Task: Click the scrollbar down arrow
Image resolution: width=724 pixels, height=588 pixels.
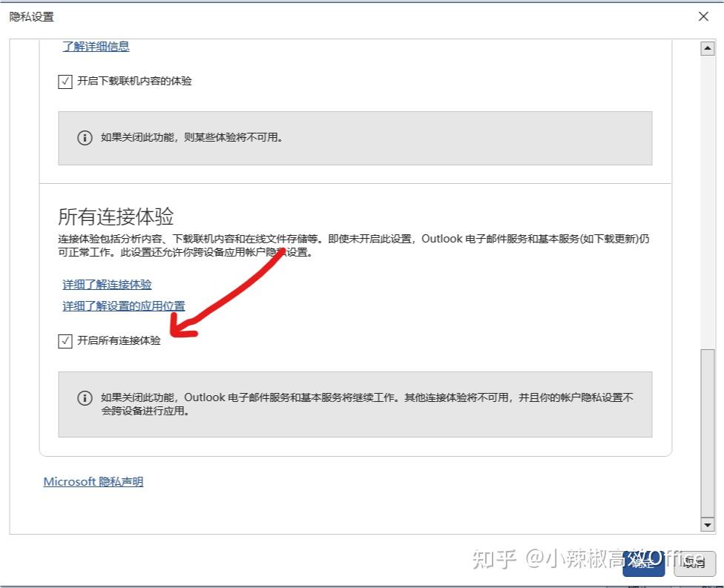Action: (706, 524)
